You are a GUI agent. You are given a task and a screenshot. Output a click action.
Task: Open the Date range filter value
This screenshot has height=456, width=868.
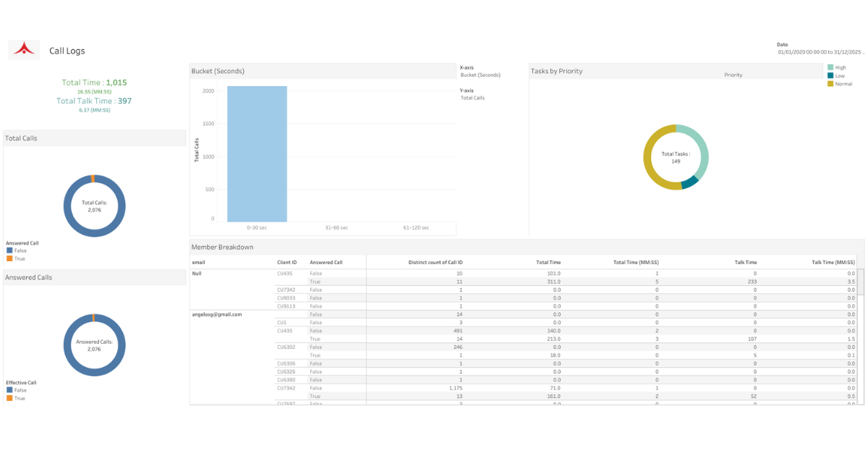point(820,52)
